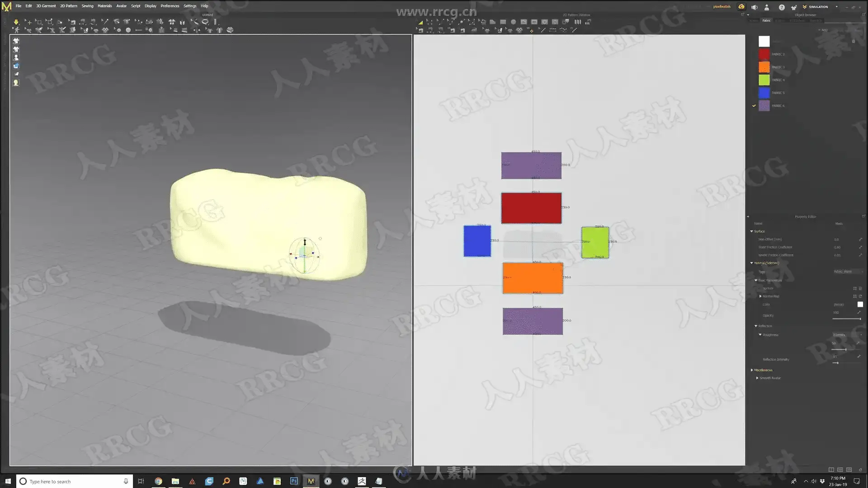The image size is (868, 488).
Task: Click the yellow Simulate arrow tool
Action: point(16,22)
